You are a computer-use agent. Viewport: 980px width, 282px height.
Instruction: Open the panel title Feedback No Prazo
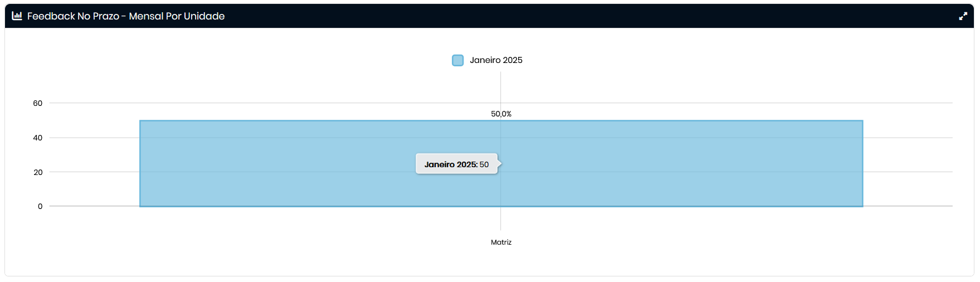[73, 16]
